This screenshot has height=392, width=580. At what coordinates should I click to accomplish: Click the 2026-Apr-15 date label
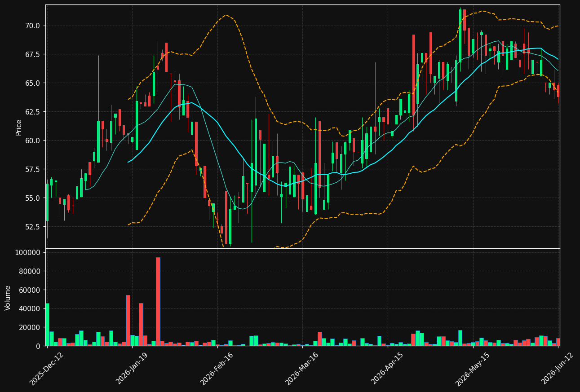pyautogui.click(x=388, y=368)
